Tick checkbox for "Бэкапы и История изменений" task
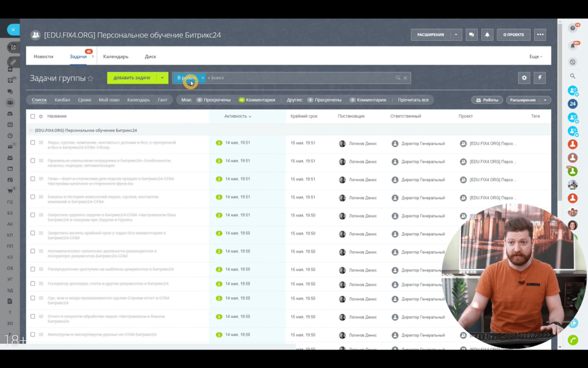The width and height of the screenshot is (588, 368). (x=33, y=197)
